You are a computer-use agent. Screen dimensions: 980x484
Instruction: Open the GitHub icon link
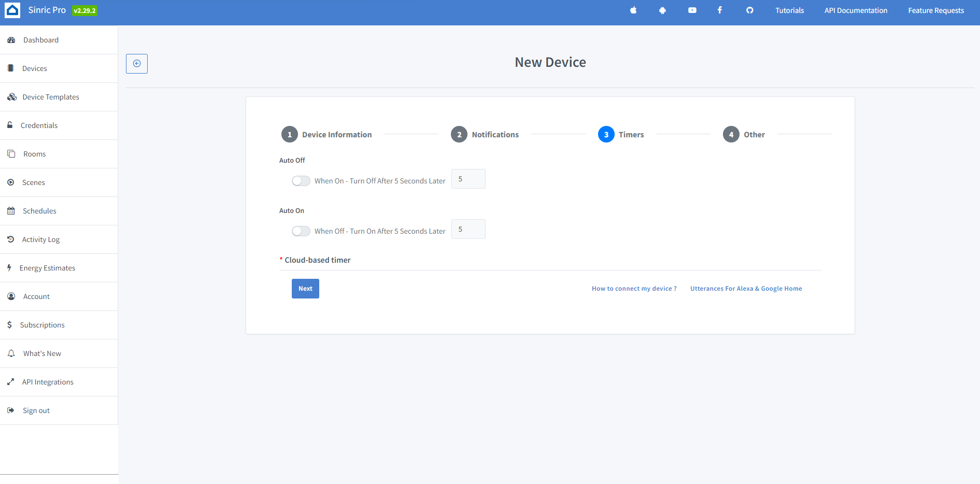pos(750,10)
